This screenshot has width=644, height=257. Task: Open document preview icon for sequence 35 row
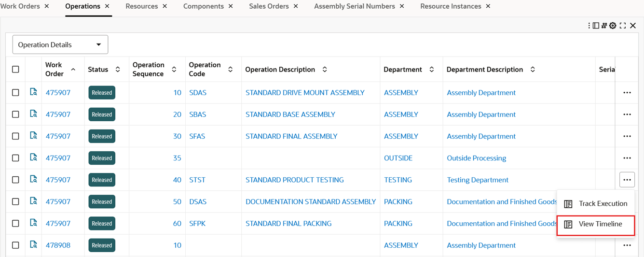coord(33,157)
